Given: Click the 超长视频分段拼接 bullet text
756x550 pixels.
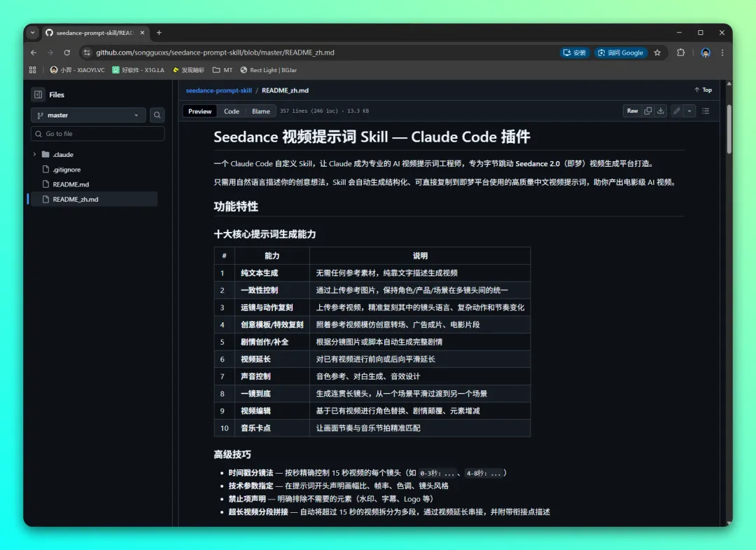Looking at the screenshot, I should point(258,512).
